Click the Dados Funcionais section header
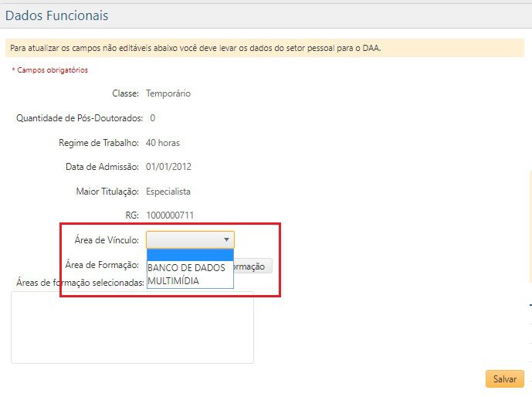 57,15
